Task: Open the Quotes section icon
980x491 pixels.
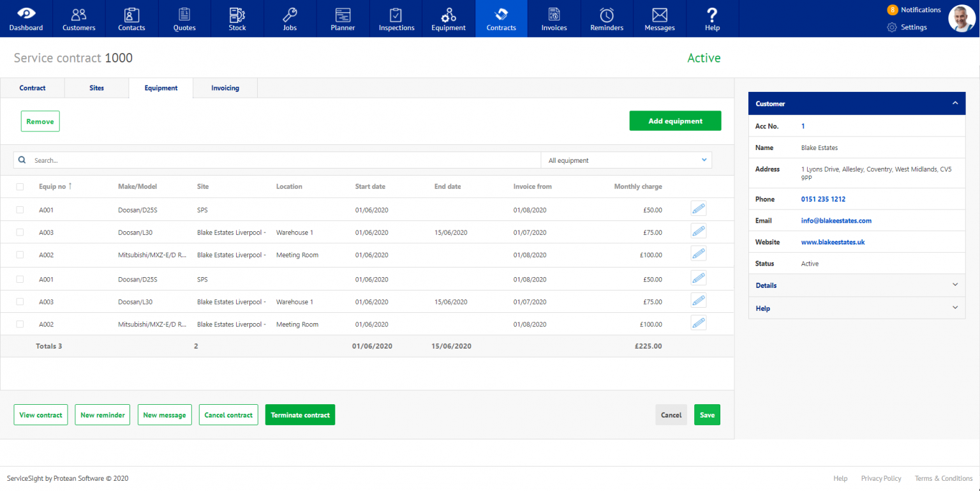Action: 184,18
